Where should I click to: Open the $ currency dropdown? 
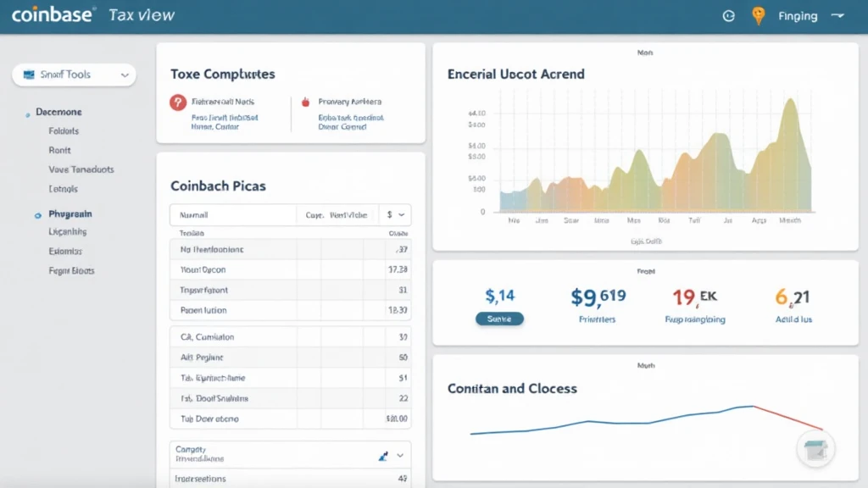tap(396, 215)
